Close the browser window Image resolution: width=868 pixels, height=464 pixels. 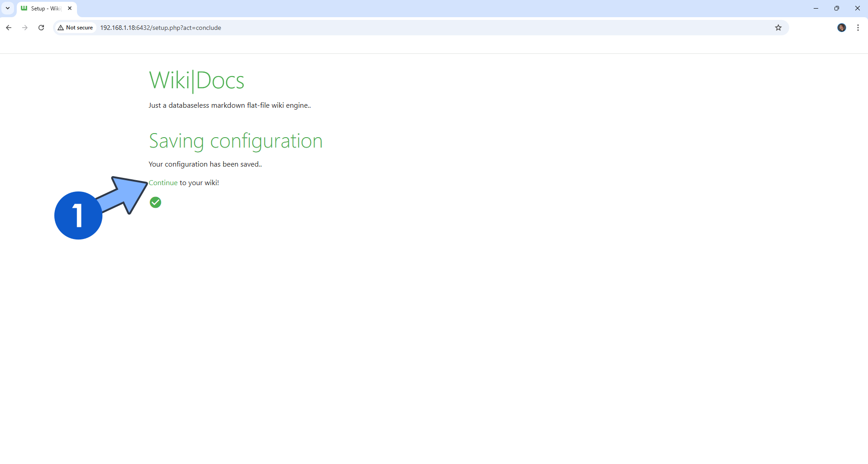coord(858,8)
